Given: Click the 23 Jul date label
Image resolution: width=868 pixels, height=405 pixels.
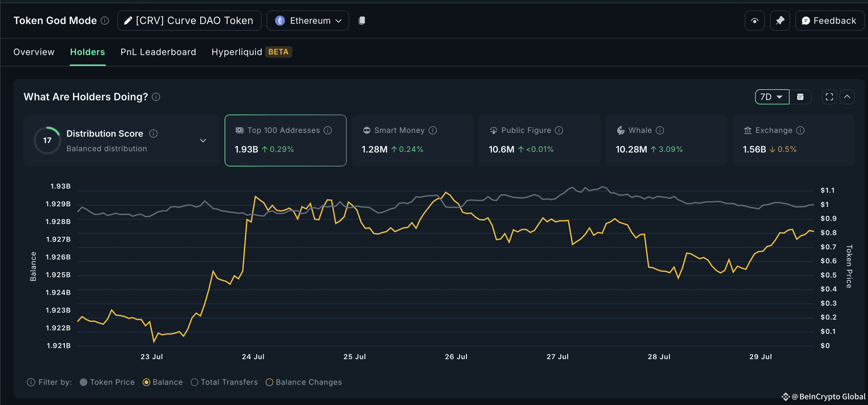Looking at the screenshot, I should click(152, 357).
